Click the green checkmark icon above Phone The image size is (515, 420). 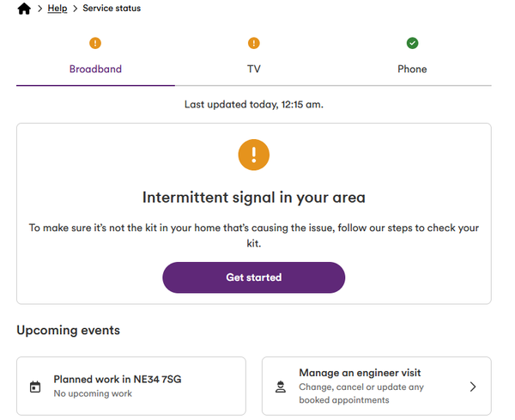click(x=413, y=43)
